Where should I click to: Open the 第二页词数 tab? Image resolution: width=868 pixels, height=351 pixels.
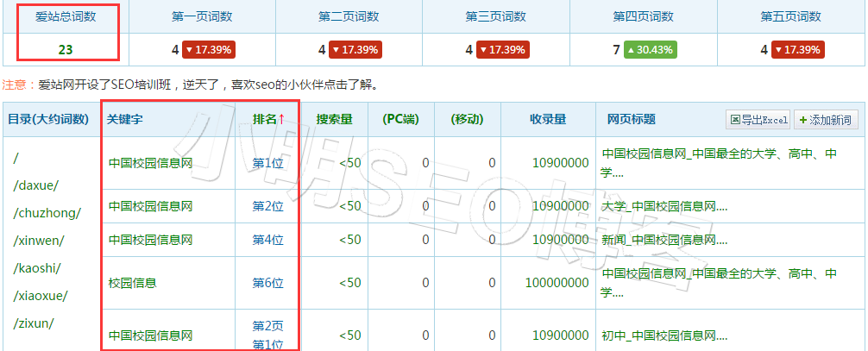[x=349, y=16]
